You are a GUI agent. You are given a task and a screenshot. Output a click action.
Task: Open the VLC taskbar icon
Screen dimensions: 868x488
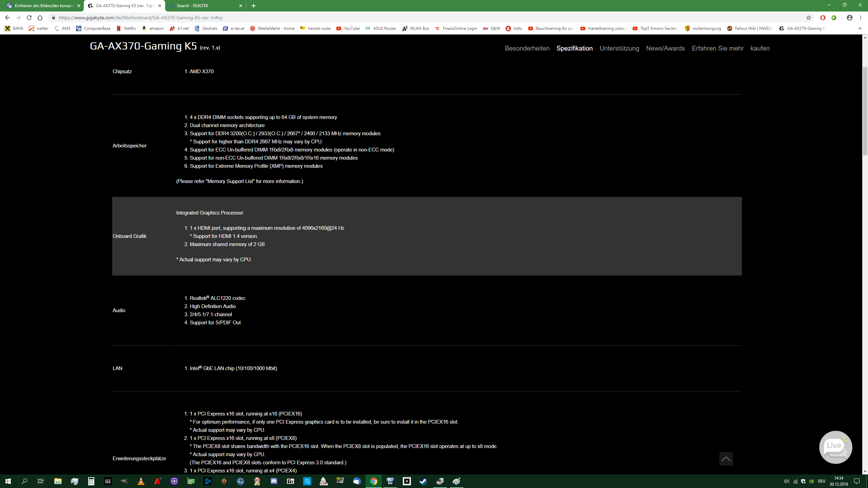(141, 481)
